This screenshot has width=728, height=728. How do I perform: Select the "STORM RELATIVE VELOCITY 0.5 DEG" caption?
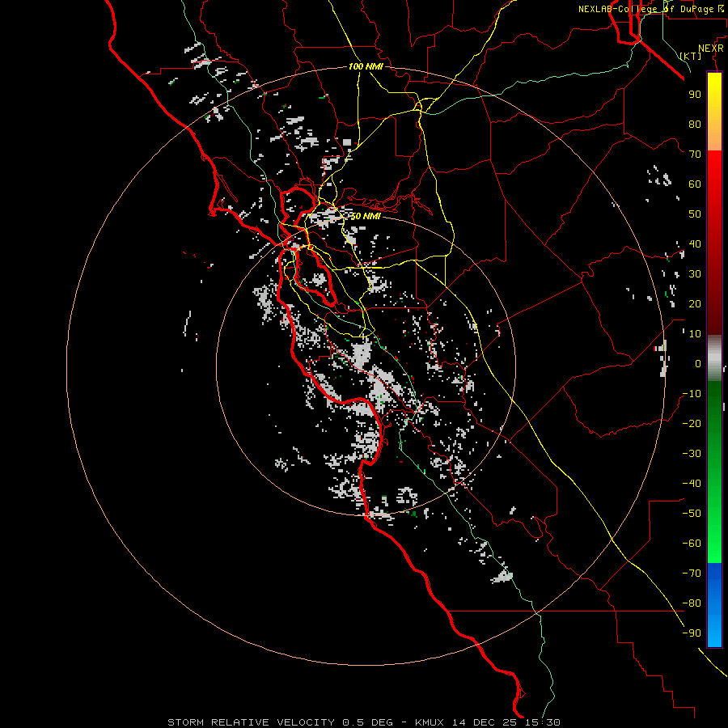pyautogui.click(x=280, y=722)
